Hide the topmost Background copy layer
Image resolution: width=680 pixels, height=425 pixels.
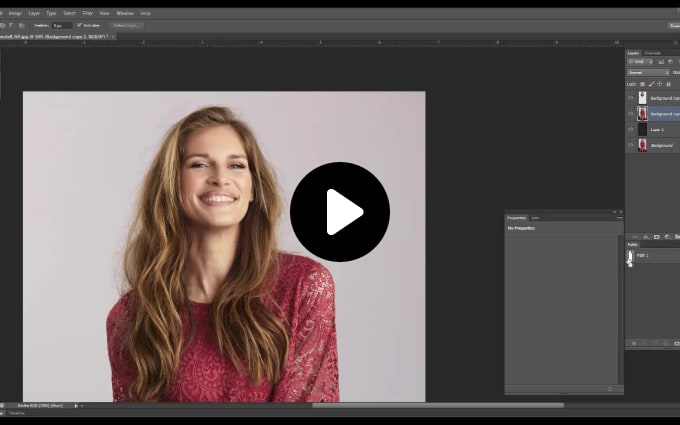click(631, 98)
